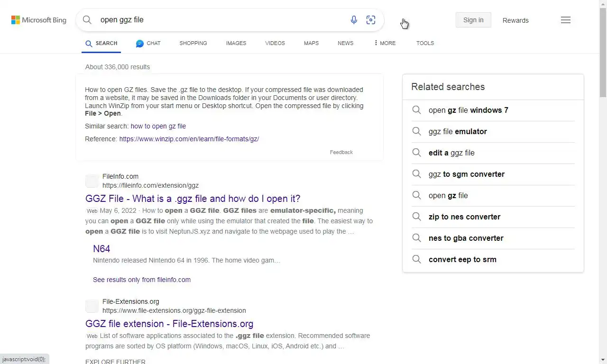The height and width of the screenshot is (364, 607).
Task: Click 'See results only from fileinfo.com'
Action: point(142,280)
